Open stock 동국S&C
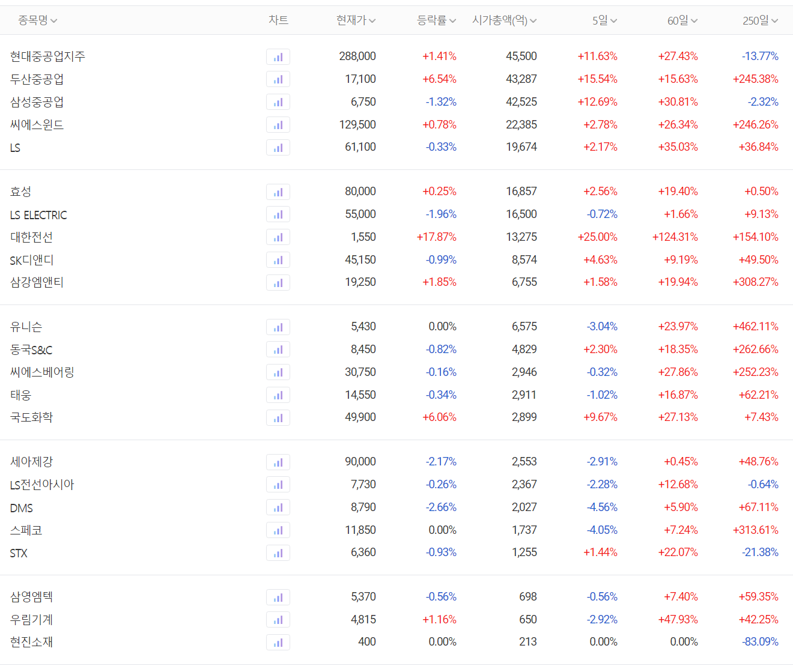Image resolution: width=793 pixels, height=672 pixels. 31,350
